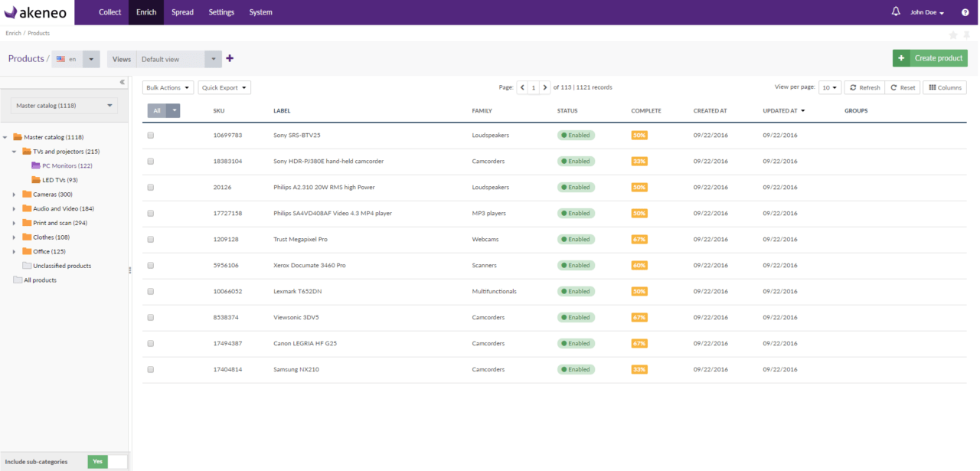Open the notifications bell icon

tap(896, 11)
